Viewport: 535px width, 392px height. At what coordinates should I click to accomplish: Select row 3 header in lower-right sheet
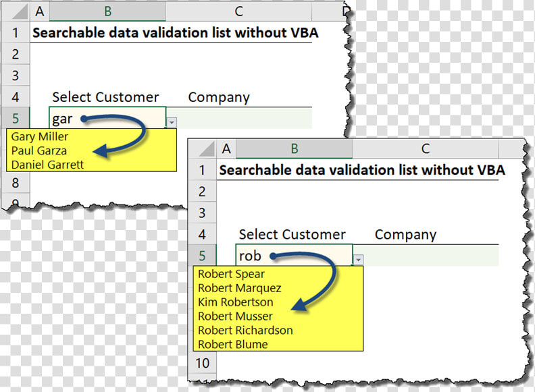[203, 213]
